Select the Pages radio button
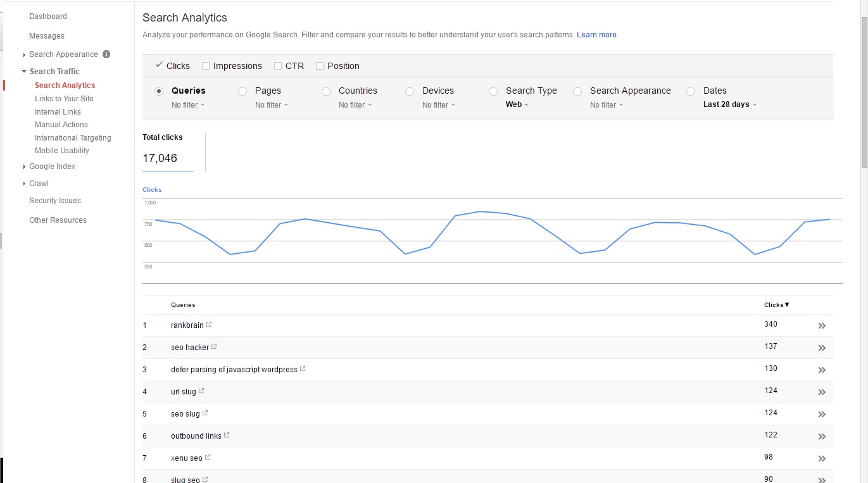This screenshot has height=483, width=868. pyautogui.click(x=242, y=91)
